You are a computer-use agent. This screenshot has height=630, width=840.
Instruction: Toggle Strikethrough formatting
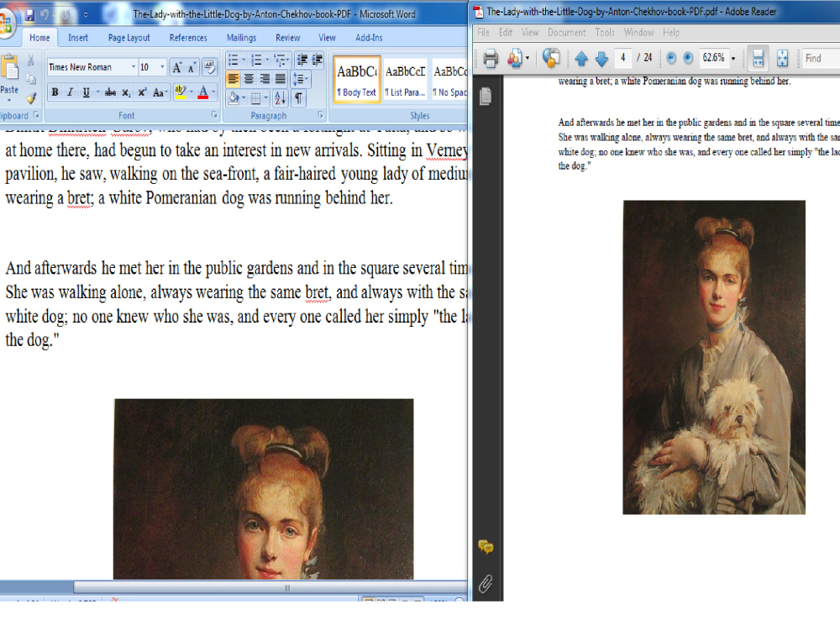click(110, 92)
